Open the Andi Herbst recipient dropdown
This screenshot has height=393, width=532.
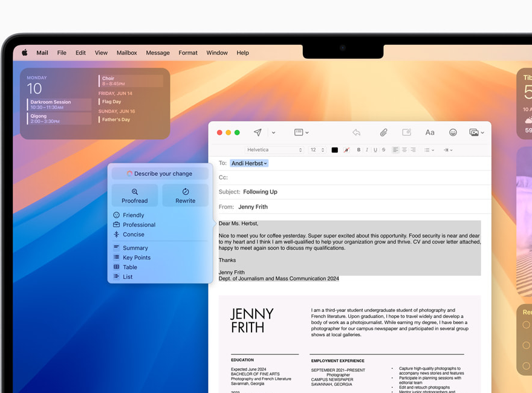(x=249, y=163)
